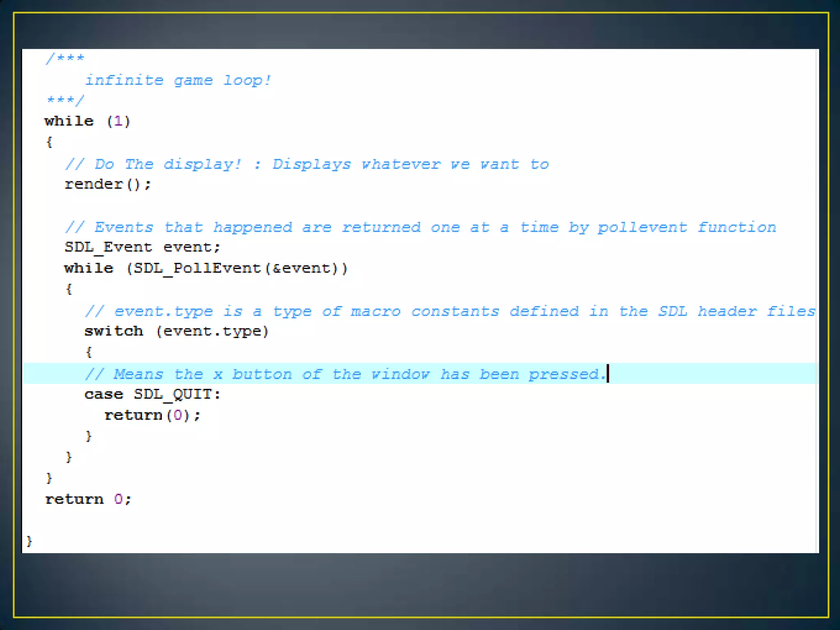Screen dimensions: 840x630
Task: Click the 'SDL_Event event;' declaration
Action: pos(142,247)
